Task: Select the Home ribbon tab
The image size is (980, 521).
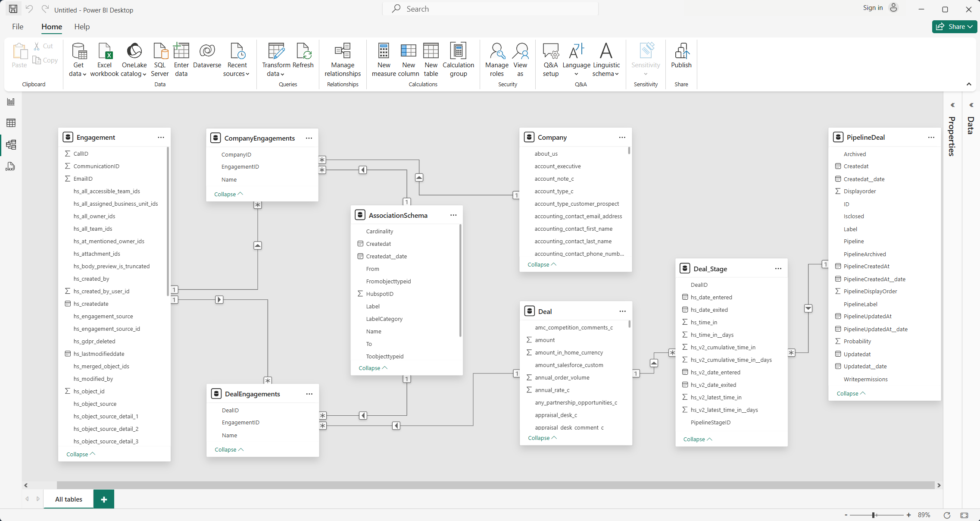Action: click(52, 27)
